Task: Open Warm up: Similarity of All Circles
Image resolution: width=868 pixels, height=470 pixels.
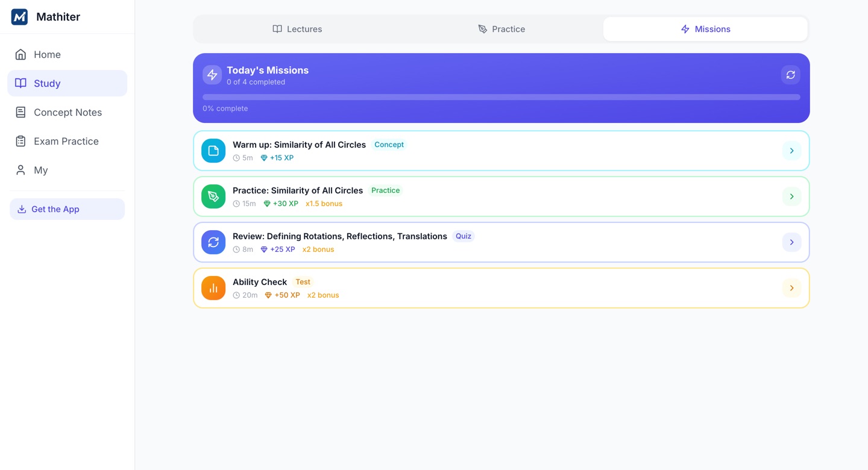Action: 502,151
